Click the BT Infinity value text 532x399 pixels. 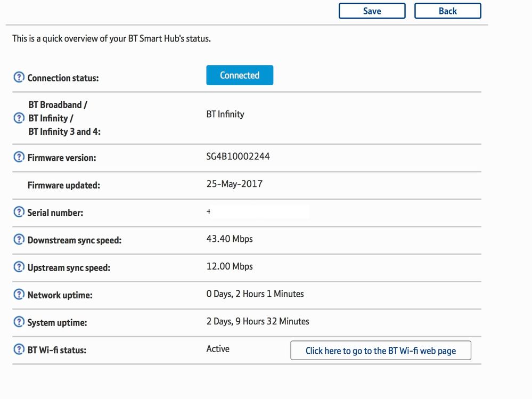coord(225,115)
